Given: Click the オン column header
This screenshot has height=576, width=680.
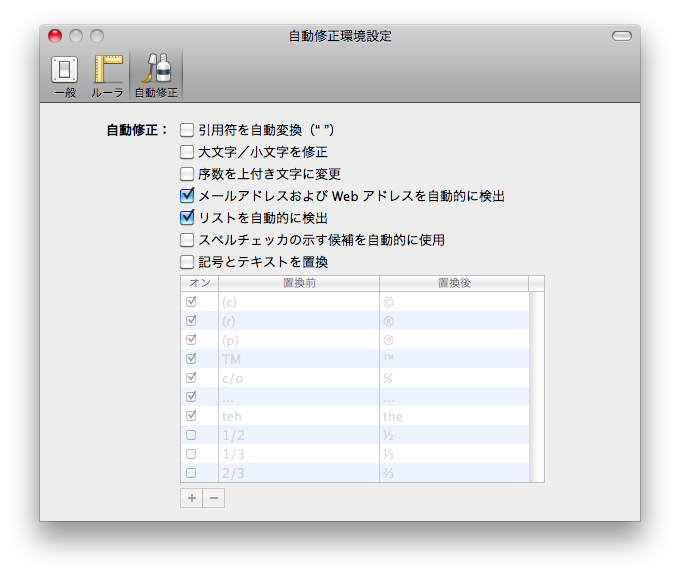Looking at the screenshot, I should coord(199,283).
